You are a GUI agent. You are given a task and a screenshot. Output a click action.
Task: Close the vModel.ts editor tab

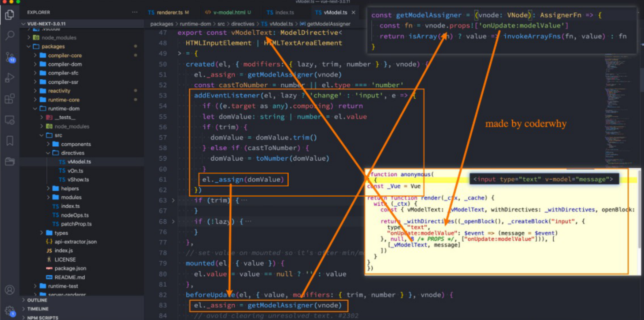pos(354,12)
